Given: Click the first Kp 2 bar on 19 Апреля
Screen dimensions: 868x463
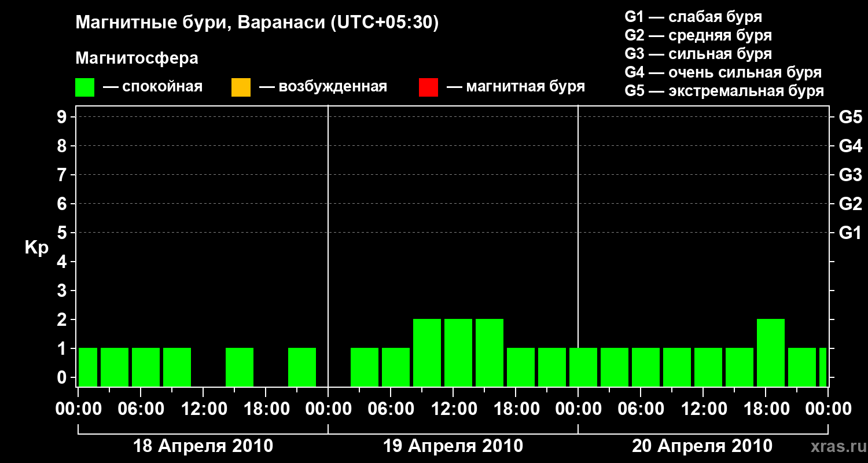Looking at the screenshot, I should click(427, 352).
